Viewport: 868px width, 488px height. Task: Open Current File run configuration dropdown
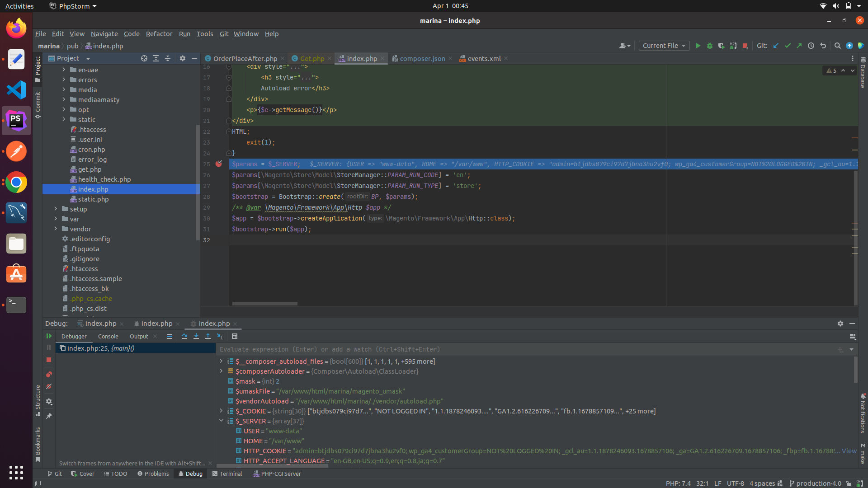(x=664, y=46)
